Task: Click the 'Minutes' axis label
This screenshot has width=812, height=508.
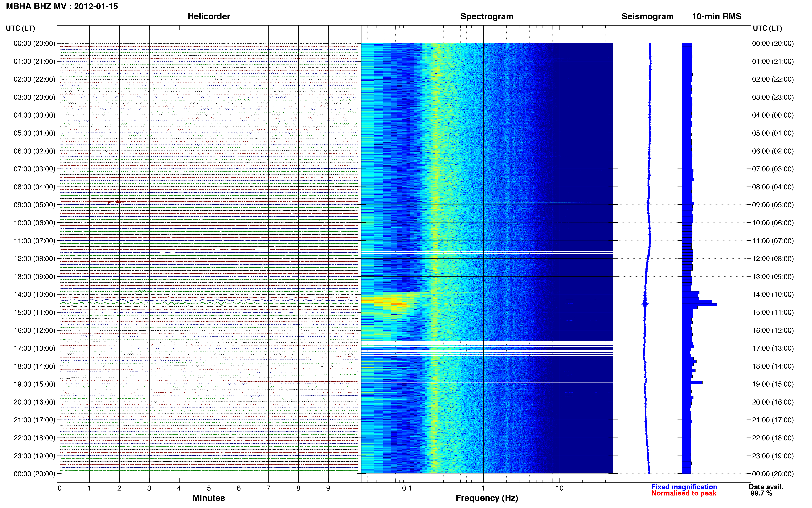Action: tap(208, 498)
